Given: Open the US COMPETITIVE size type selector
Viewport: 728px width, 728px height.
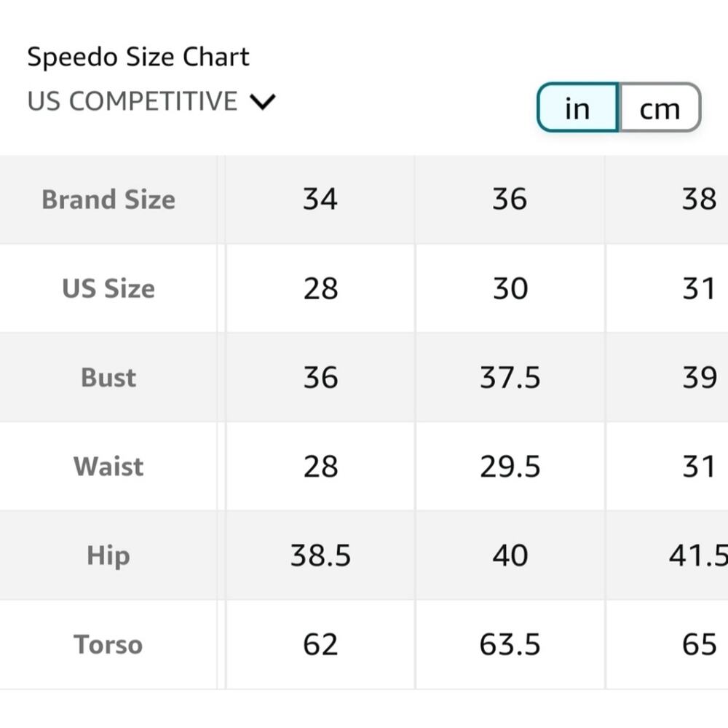Looking at the screenshot, I should [132, 101].
